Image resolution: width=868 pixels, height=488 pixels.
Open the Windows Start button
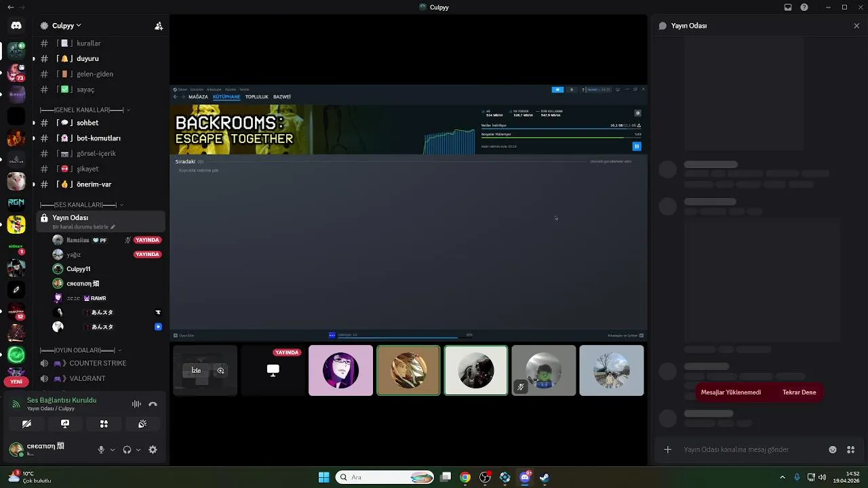pyautogui.click(x=324, y=477)
